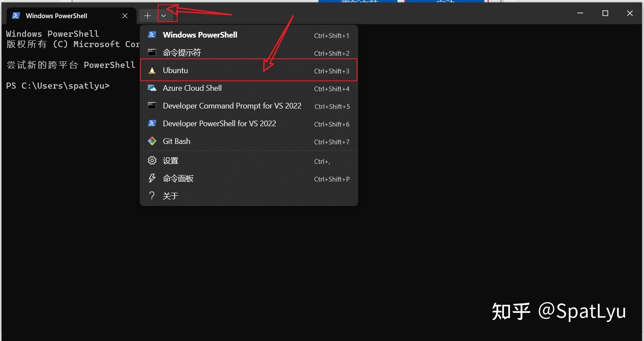The height and width of the screenshot is (341, 644).
Task: Click the 命令提示符 icon in the menu
Action: coord(152,52)
